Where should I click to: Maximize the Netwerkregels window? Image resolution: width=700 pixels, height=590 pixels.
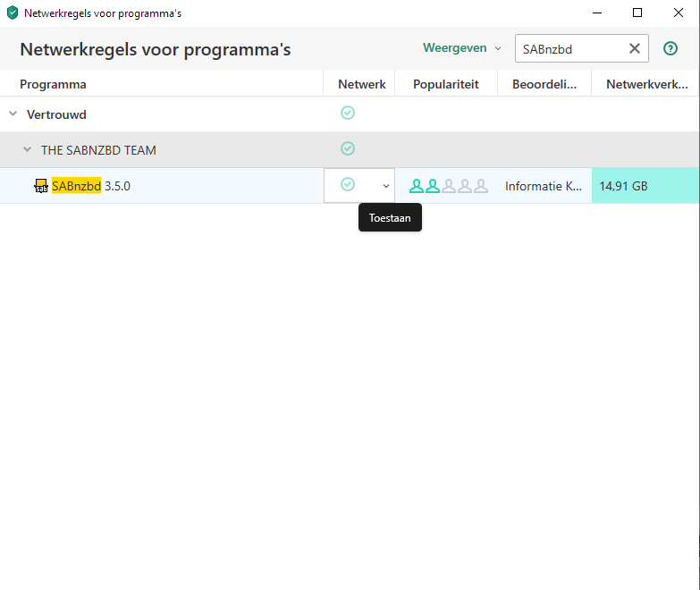click(x=637, y=13)
